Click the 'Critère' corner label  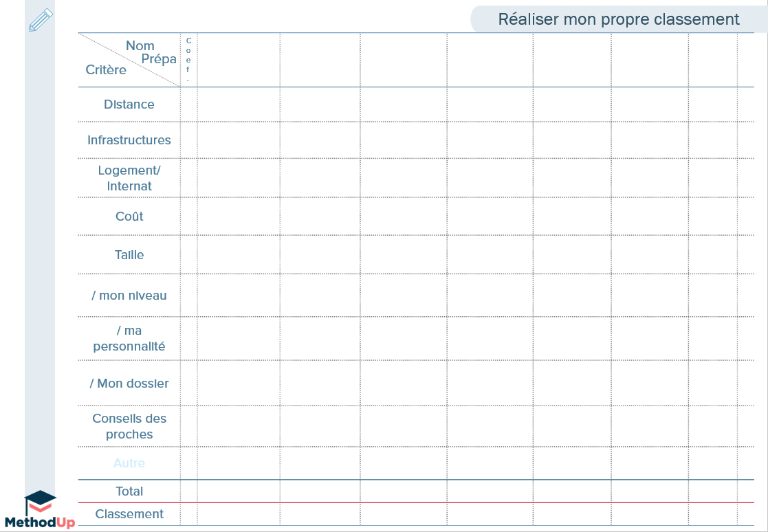(105, 69)
